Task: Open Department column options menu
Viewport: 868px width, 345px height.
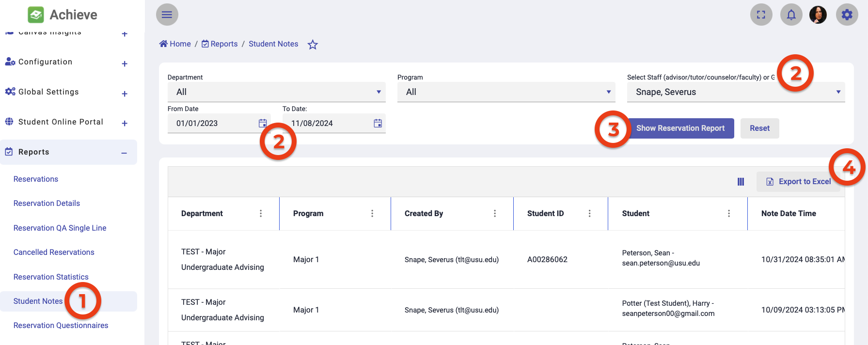Action: pos(261,214)
